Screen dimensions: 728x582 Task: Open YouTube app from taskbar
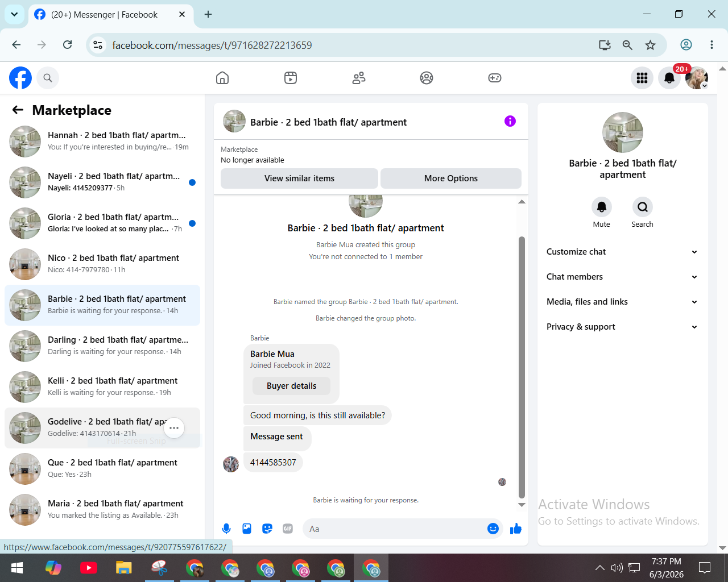pos(88,568)
